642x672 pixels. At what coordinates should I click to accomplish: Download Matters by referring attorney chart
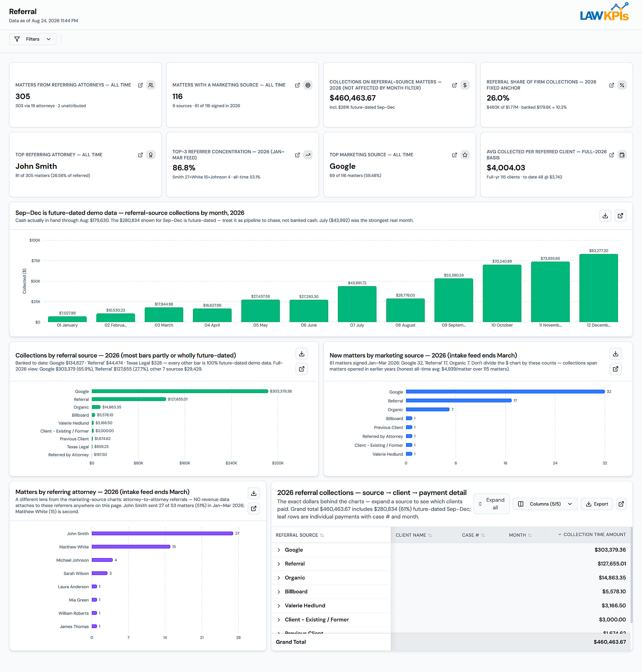click(254, 493)
